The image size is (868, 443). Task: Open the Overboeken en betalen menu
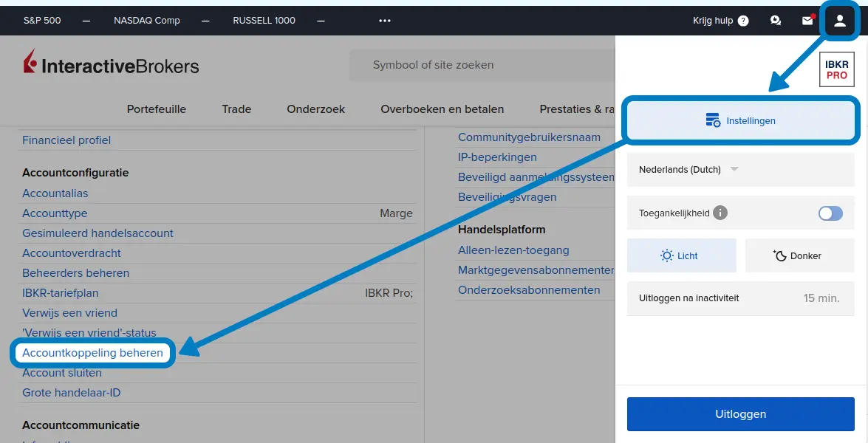click(x=442, y=109)
